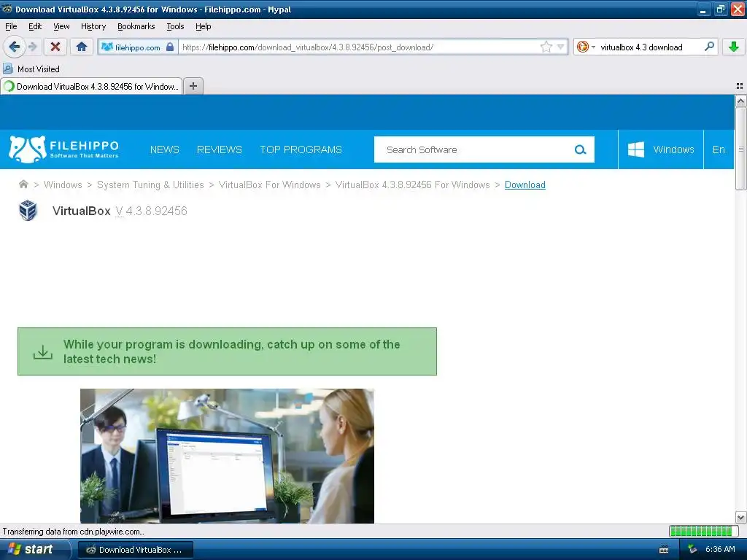The width and height of the screenshot is (747, 560).
Task: Click the address bar URL
Action: (308, 47)
